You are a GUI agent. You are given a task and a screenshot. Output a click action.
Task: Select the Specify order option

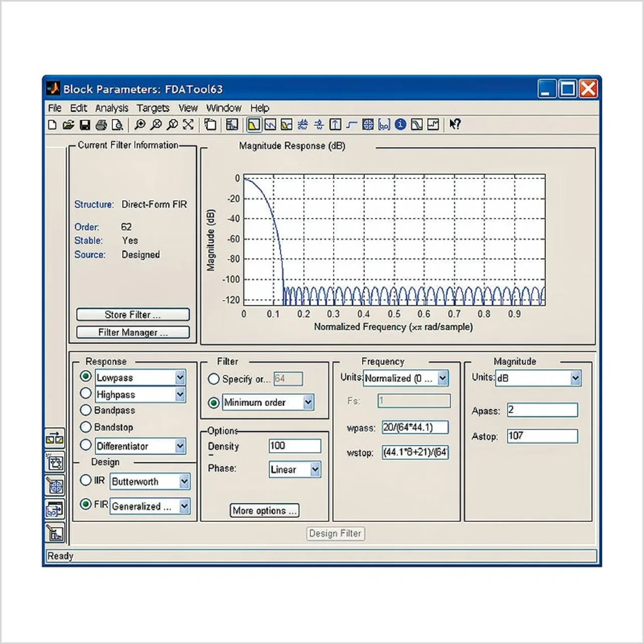pyautogui.click(x=214, y=379)
